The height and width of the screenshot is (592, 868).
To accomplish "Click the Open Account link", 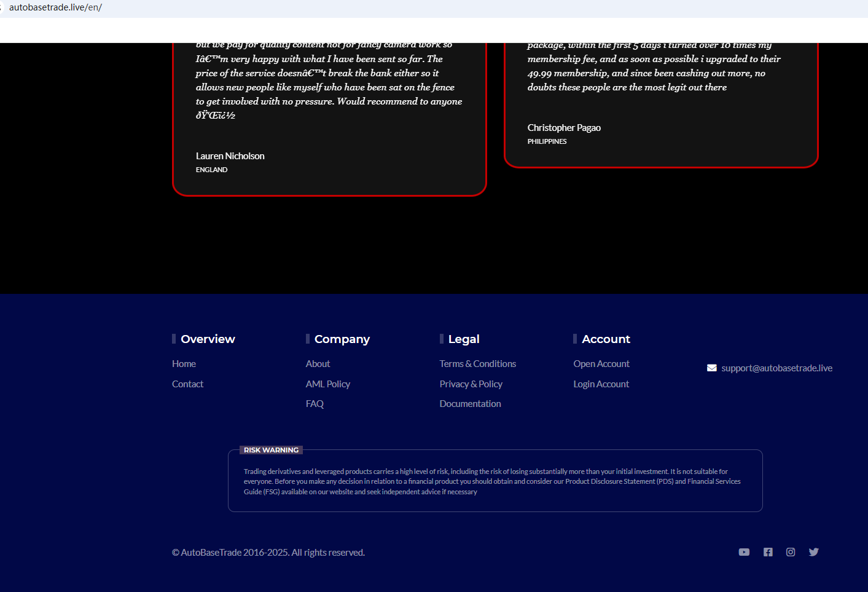I will click(x=601, y=364).
